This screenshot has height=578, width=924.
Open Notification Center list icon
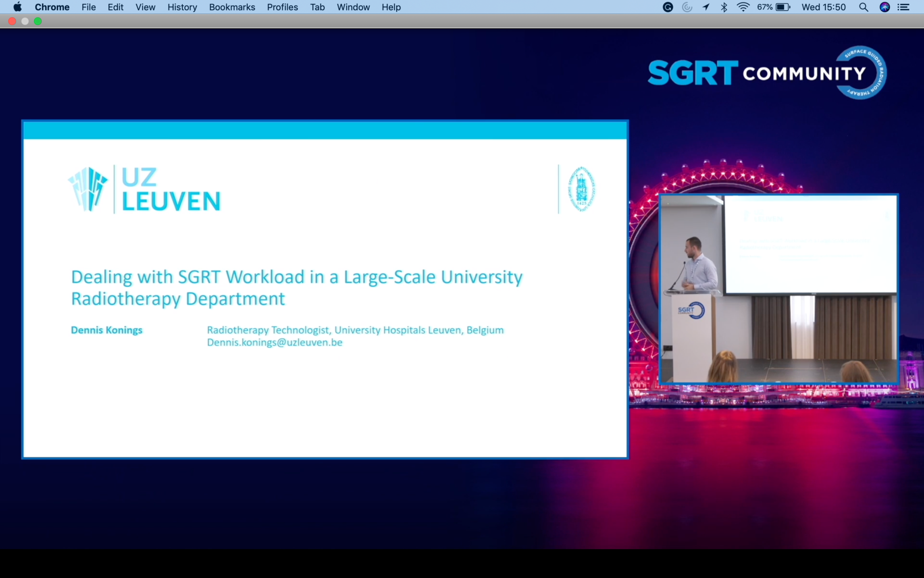pos(903,7)
